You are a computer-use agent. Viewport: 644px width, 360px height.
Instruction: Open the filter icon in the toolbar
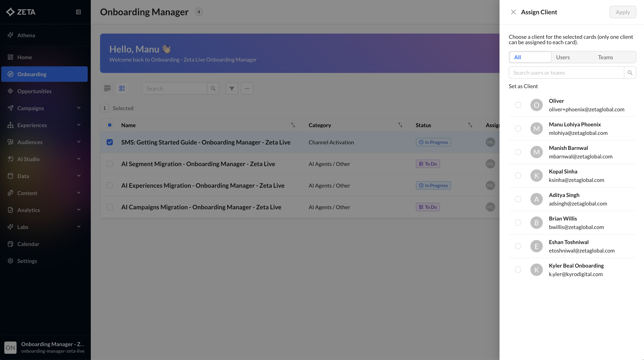coord(231,88)
